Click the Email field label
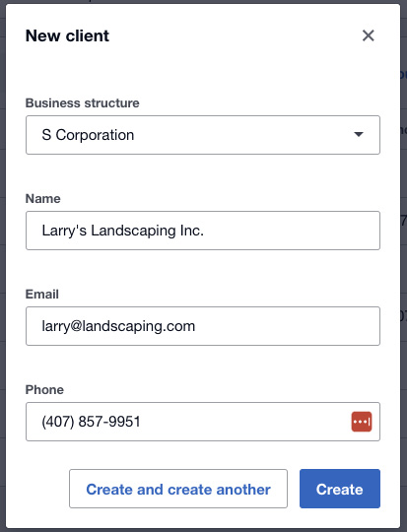 tap(42, 294)
